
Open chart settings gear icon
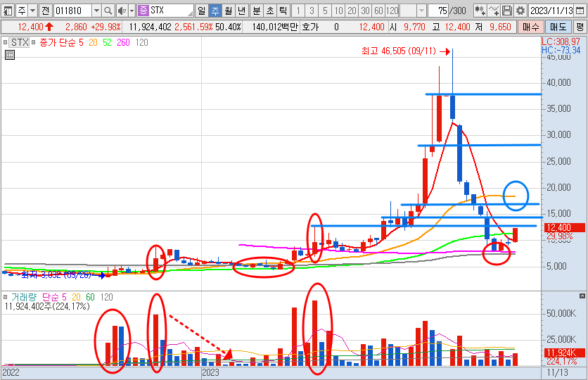(520, 11)
